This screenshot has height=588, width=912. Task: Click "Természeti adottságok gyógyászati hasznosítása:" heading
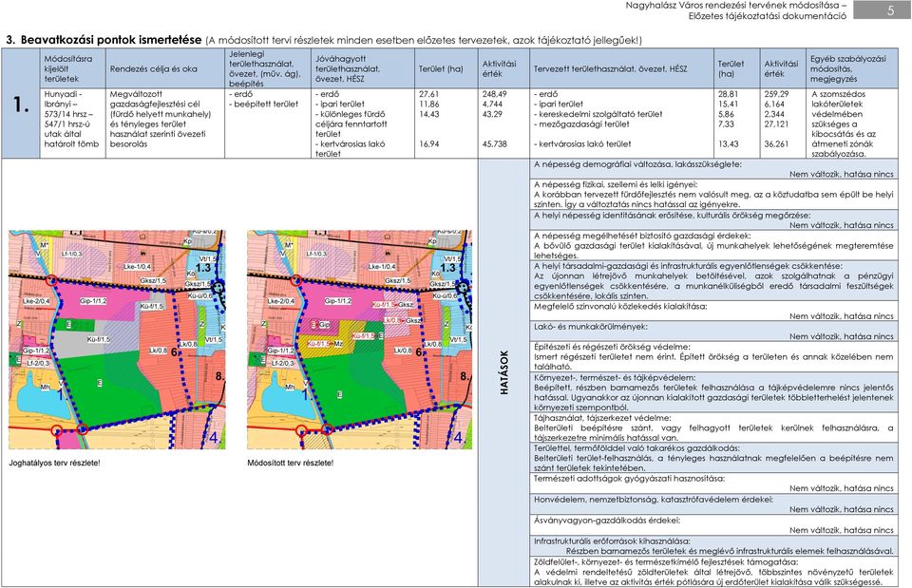(629, 479)
